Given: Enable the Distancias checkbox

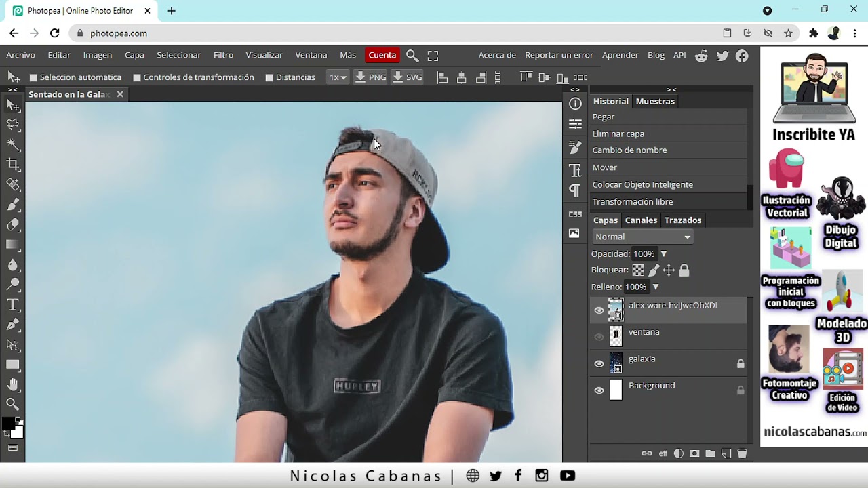Looking at the screenshot, I should [269, 78].
